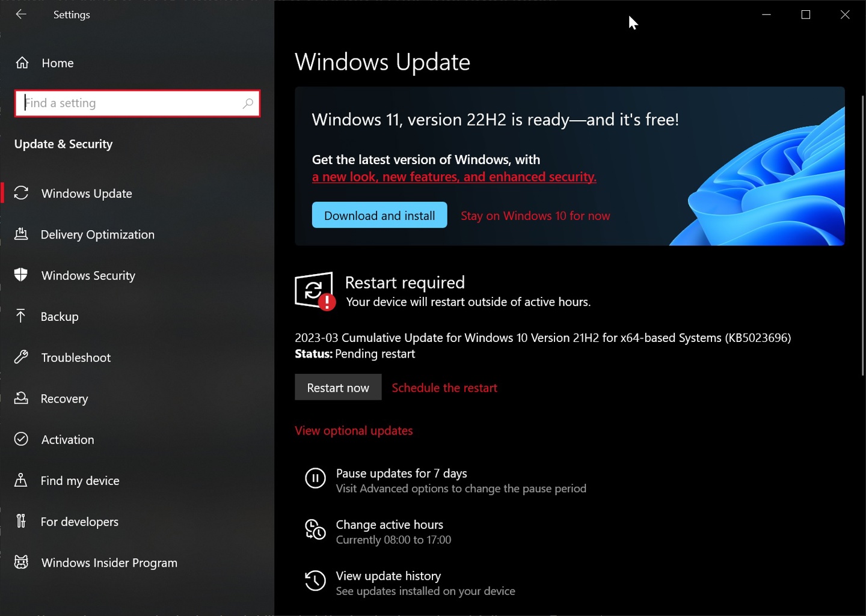Open the For developers section
Viewport: 866px width, 616px height.
(x=79, y=522)
